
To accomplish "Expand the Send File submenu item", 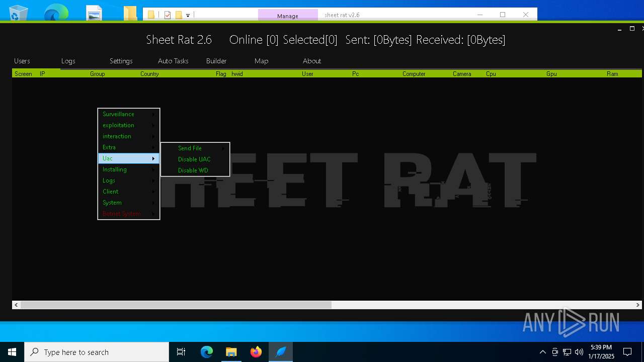I will click(195, 148).
